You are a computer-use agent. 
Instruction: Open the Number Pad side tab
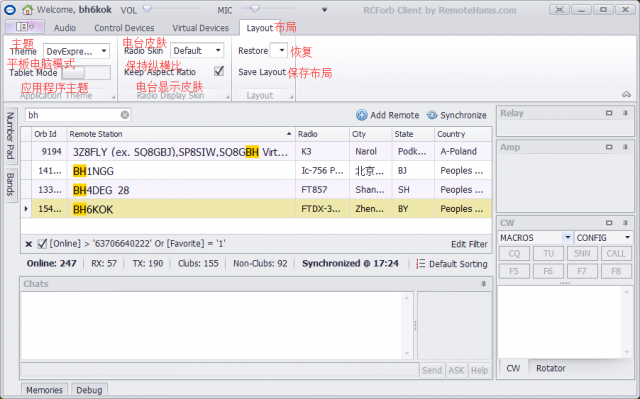[x=10, y=135]
